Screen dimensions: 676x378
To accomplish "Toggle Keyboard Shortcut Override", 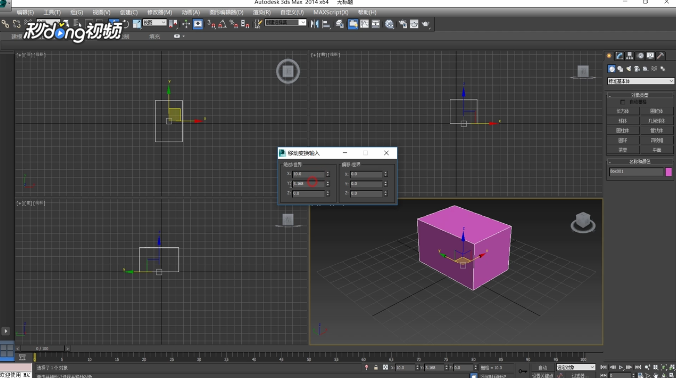I will point(198,24).
